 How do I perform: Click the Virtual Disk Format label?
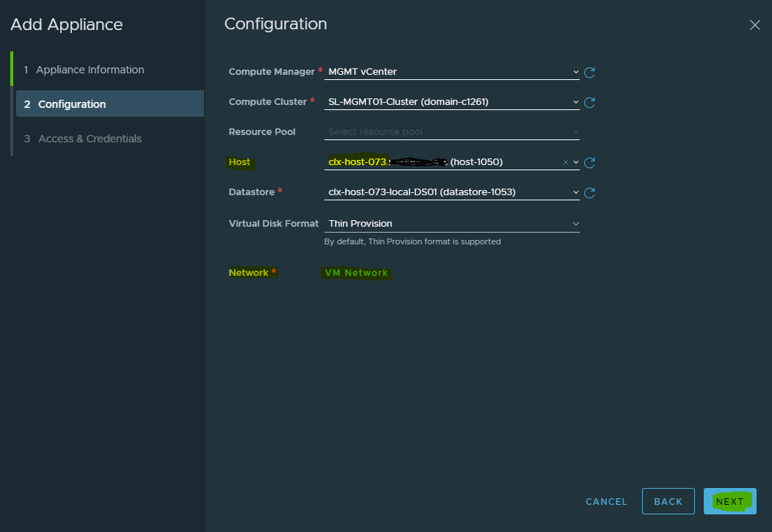click(274, 223)
